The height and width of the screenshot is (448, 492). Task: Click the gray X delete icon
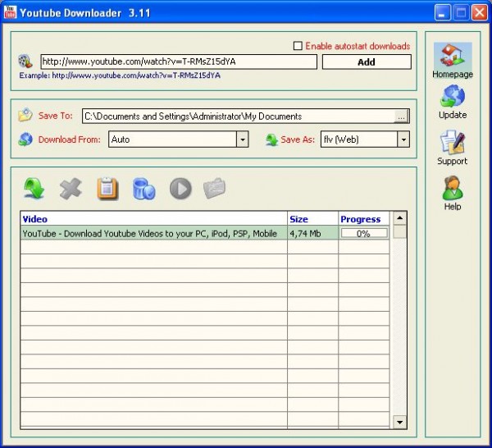71,188
